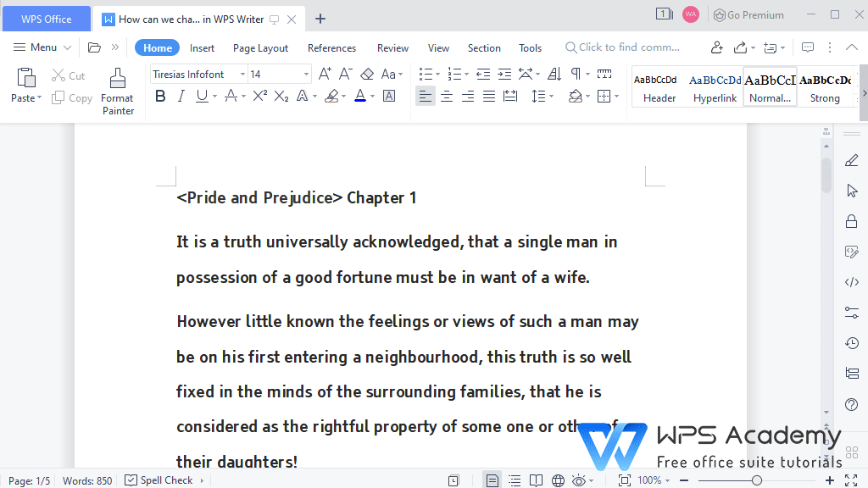Toggle Italic formatting
Viewport: 868px width, 488px height.
click(x=181, y=97)
